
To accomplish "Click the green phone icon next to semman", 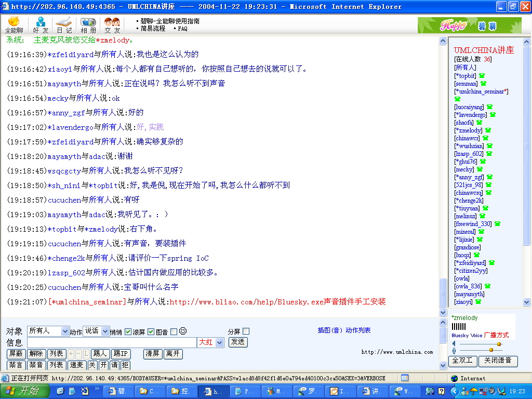I will tap(483, 84).
